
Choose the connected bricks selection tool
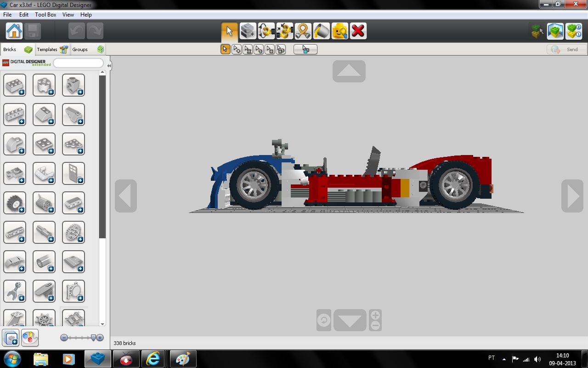pos(248,49)
